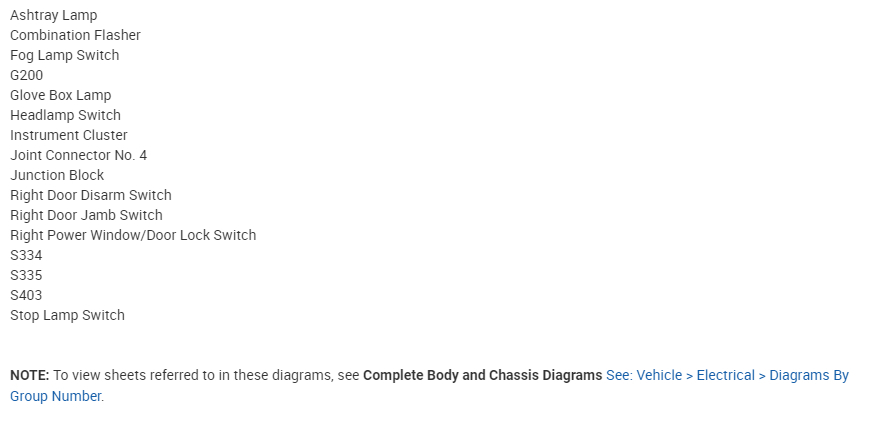Click the bold NOTE: label
The height and width of the screenshot is (435, 883).
point(29,376)
